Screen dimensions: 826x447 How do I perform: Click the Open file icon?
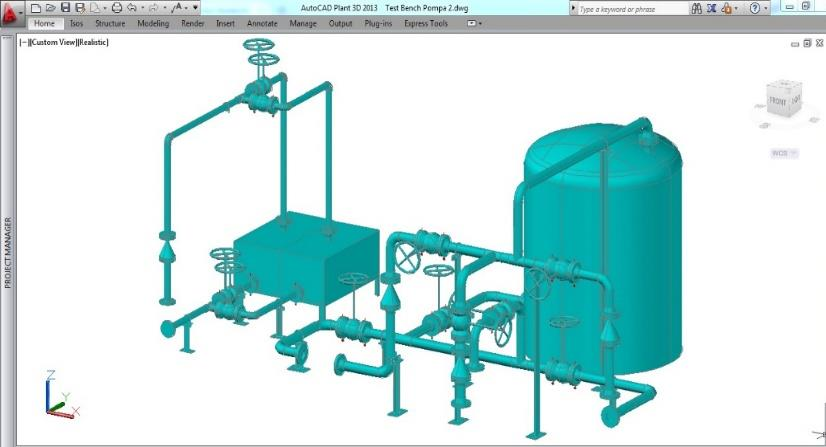[x=50, y=7]
